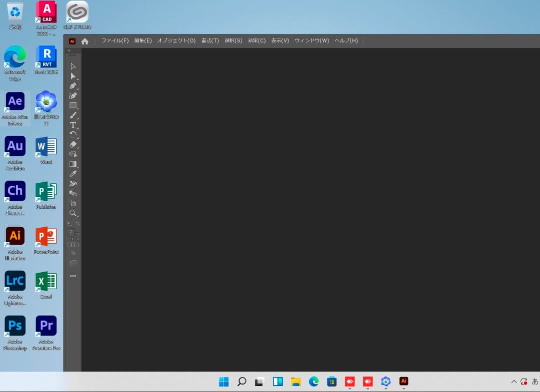Choose the Eraser tool

tap(73, 144)
